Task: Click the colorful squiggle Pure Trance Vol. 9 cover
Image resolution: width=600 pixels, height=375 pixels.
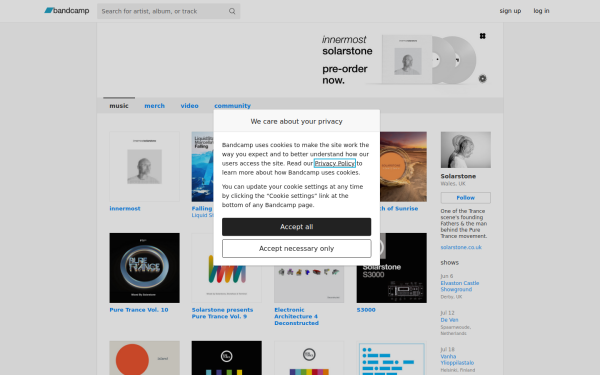Action: (227, 284)
